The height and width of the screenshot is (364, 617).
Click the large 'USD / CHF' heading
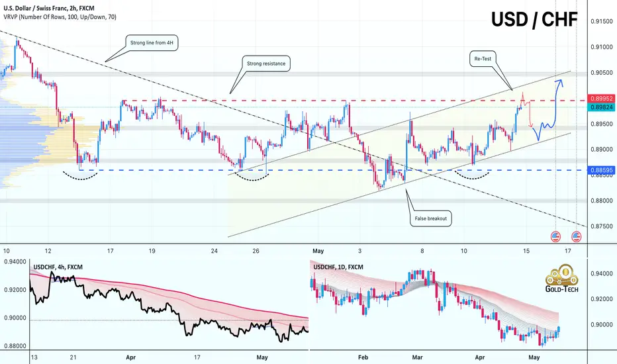coord(534,20)
